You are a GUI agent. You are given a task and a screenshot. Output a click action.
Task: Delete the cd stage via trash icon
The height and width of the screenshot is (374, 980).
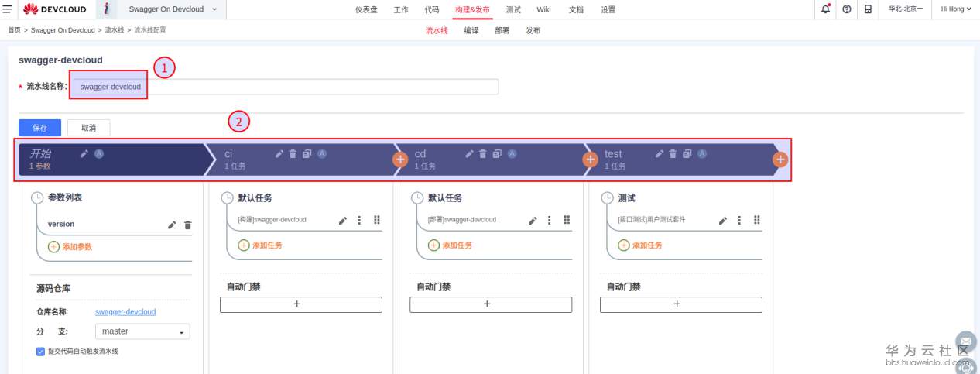[x=482, y=154]
